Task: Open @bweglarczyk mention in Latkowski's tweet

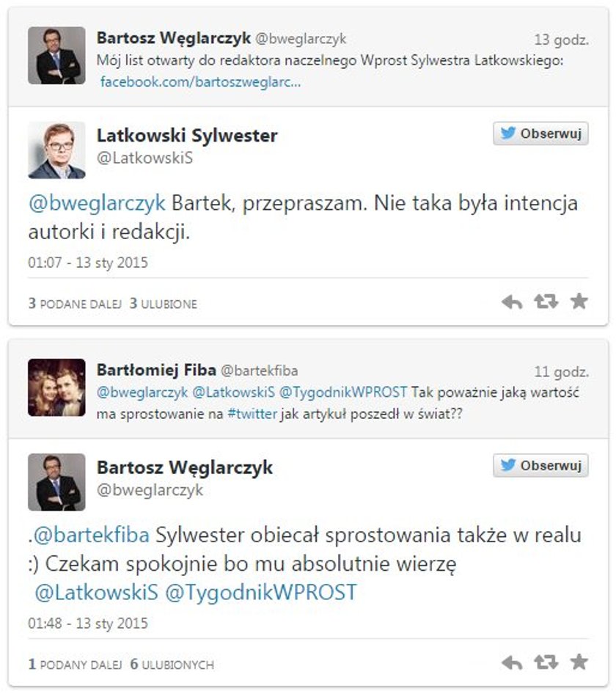Action: point(97,203)
